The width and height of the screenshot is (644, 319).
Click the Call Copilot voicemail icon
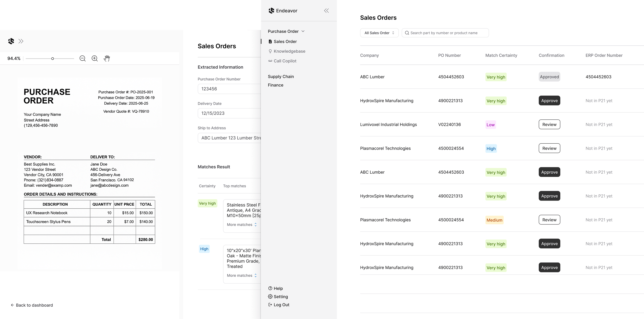pos(270,61)
